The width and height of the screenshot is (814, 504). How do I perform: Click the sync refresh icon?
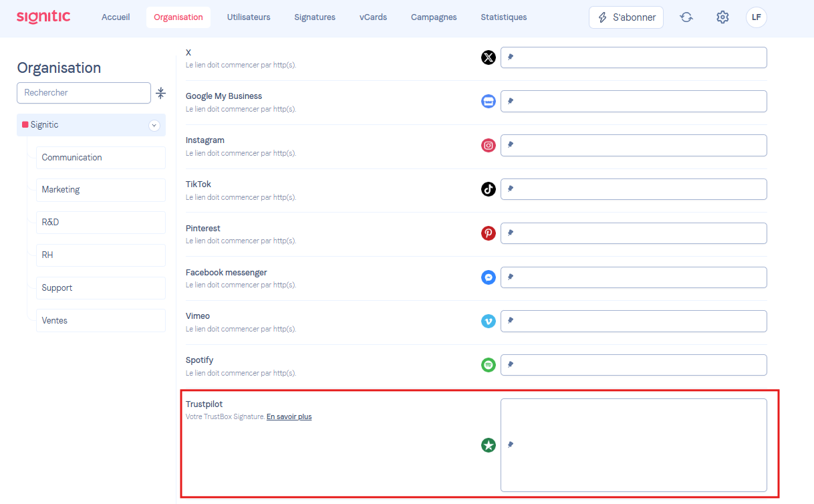point(686,17)
